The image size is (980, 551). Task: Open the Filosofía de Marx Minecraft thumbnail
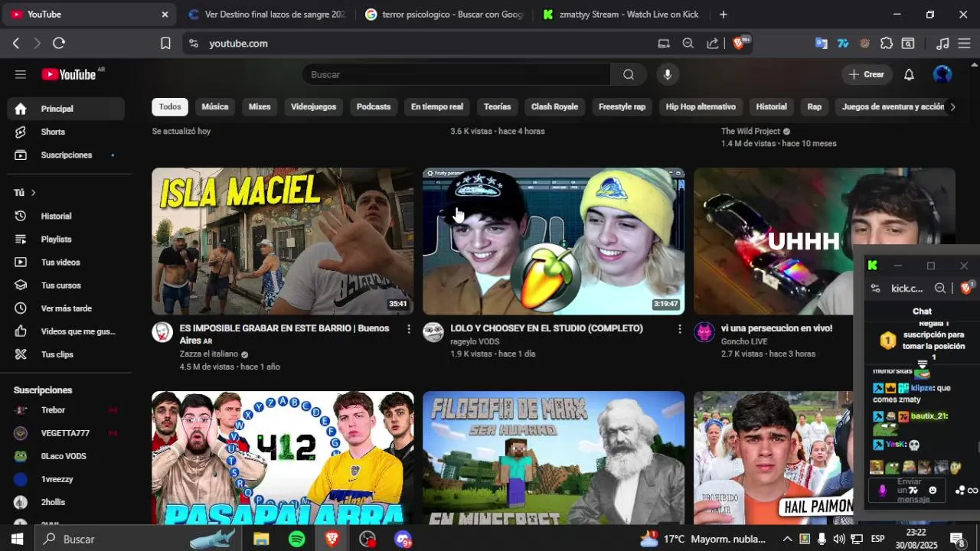(554, 458)
